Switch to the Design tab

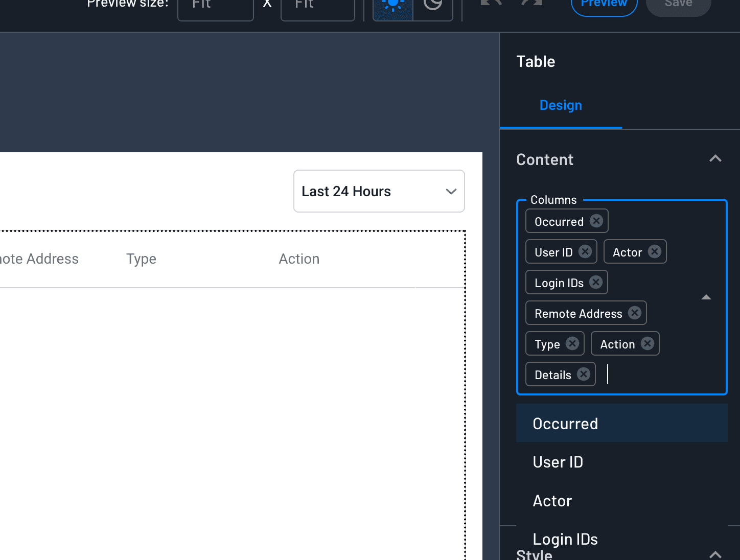tap(561, 105)
